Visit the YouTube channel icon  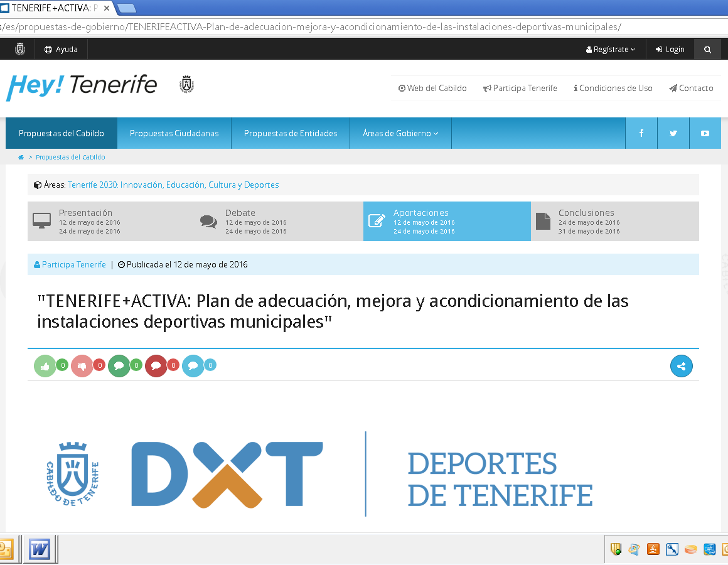pyautogui.click(x=705, y=133)
